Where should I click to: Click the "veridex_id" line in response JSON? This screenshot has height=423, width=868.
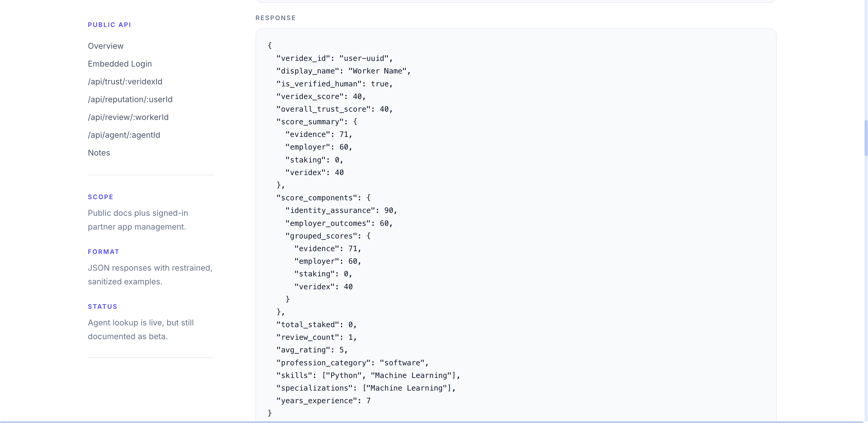point(334,59)
